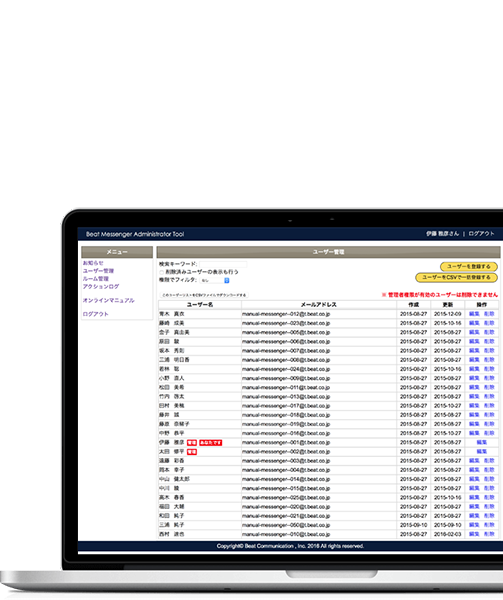Delete the user with email manual-messenger-006

coord(489,341)
